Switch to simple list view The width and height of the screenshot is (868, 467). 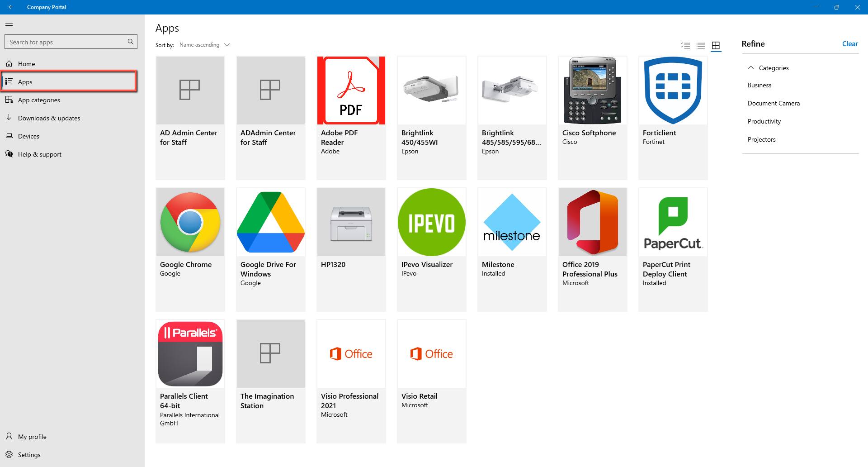[x=700, y=45]
